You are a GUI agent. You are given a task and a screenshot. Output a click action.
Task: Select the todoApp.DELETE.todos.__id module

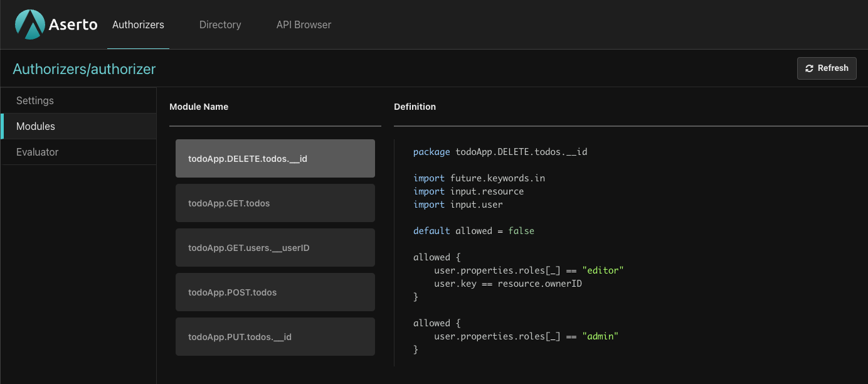(x=275, y=159)
